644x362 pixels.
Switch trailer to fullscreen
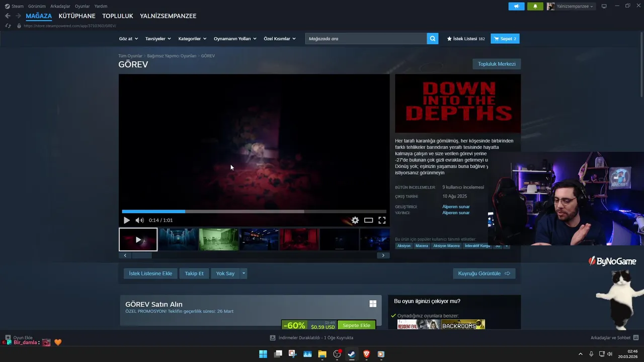pyautogui.click(x=382, y=220)
